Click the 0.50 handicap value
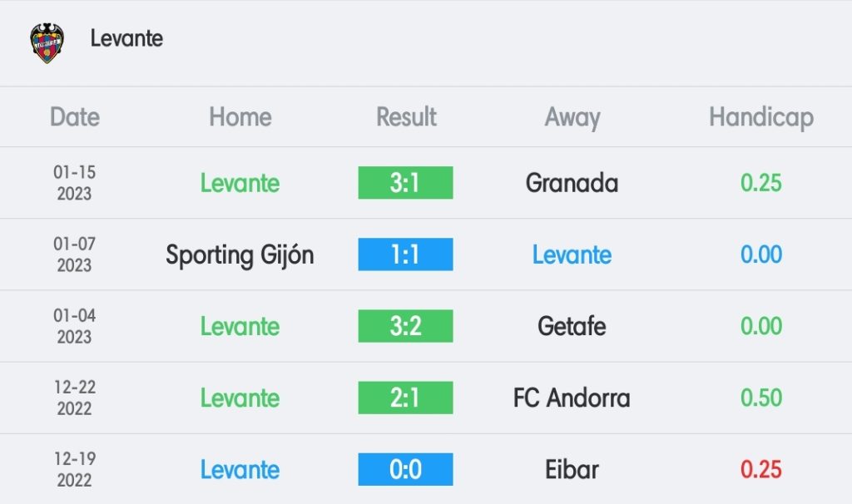This screenshot has height=504, width=852. coord(760,398)
